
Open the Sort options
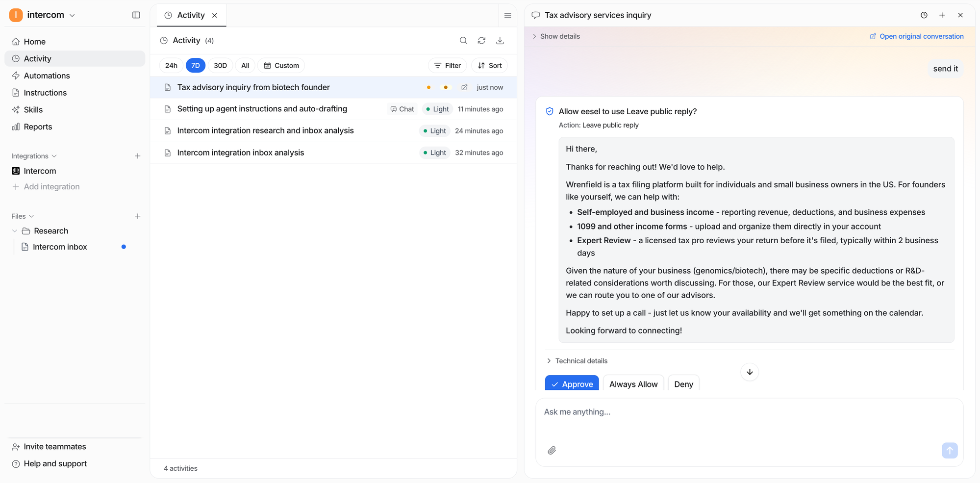[490, 65]
